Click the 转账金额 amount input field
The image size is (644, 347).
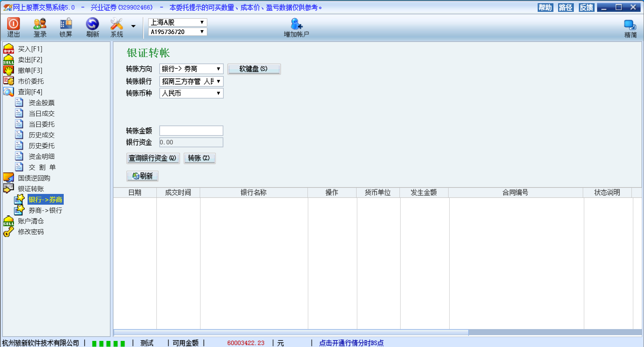pyautogui.click(x=191, y=130)
